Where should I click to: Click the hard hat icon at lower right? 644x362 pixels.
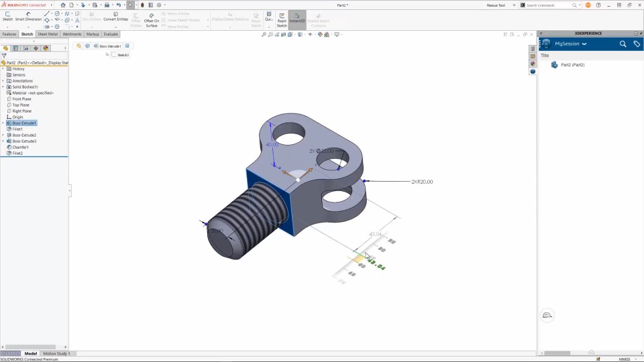click(547, 315)
